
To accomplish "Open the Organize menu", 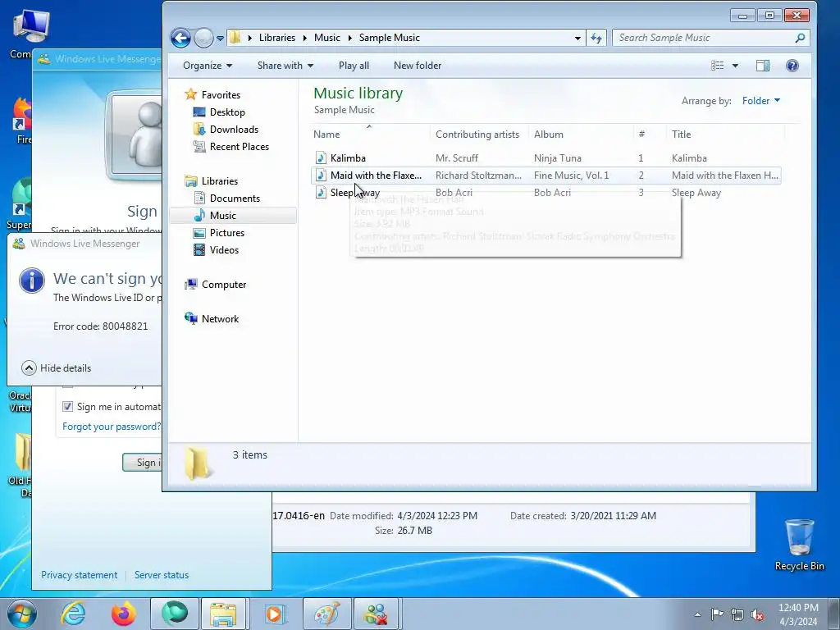I will click(x=208, y=66).
